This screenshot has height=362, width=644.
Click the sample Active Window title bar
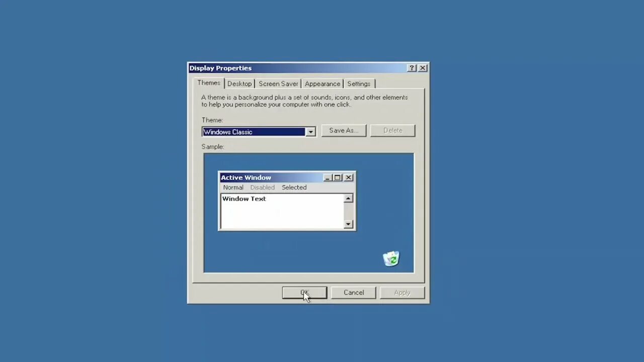coord(287,177)
